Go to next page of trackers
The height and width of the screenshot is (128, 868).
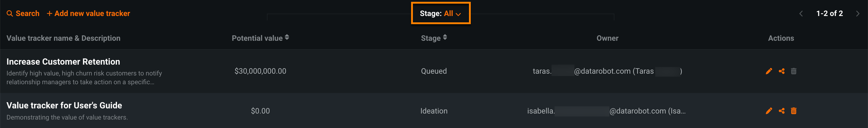point(857,14)
